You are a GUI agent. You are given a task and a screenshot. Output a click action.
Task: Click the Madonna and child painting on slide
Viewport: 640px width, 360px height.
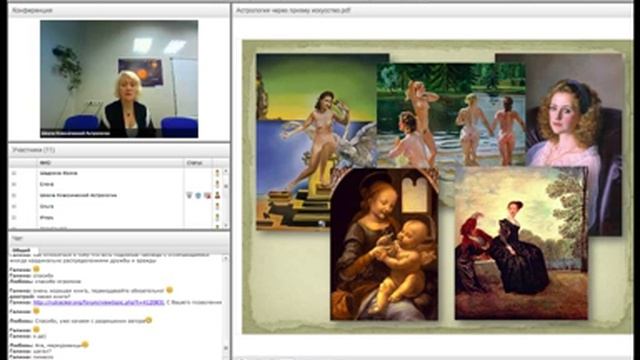(384, 244)
